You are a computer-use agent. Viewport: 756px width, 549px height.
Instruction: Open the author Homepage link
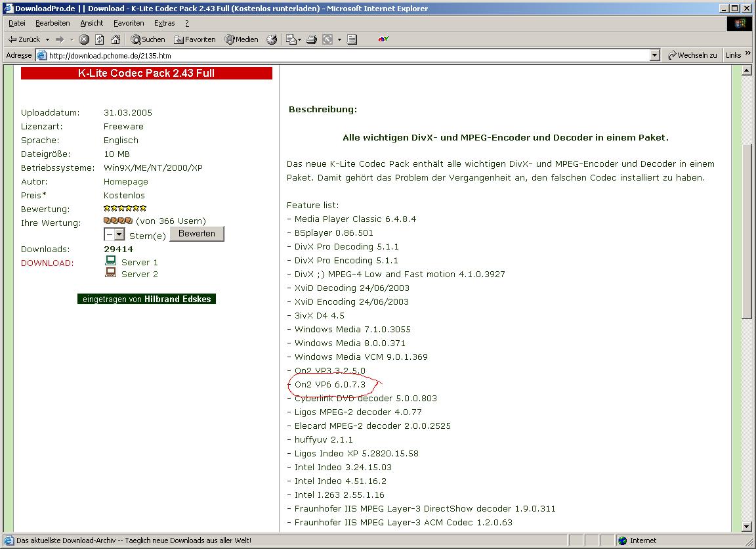click(x=126, y=182)
